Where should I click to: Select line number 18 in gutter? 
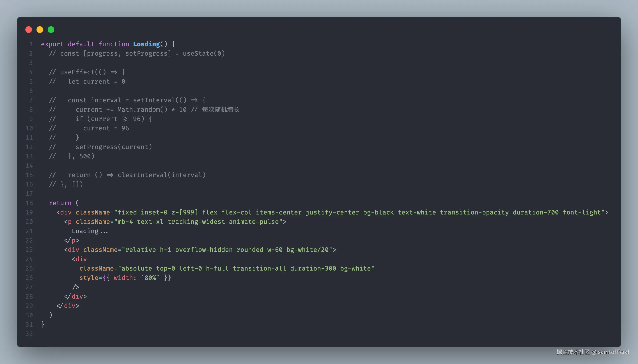pyautogui.click(x=29, y=203)
